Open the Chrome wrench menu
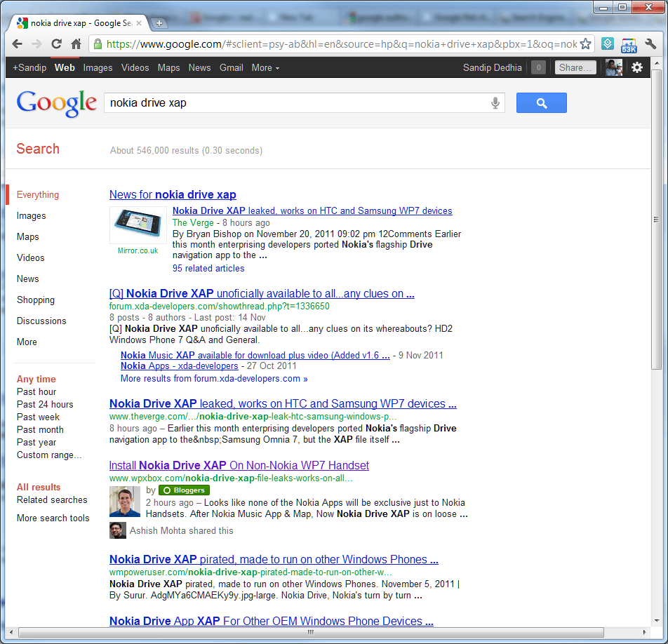Screen dimensions: 668x644 click(x=650, y=44)
